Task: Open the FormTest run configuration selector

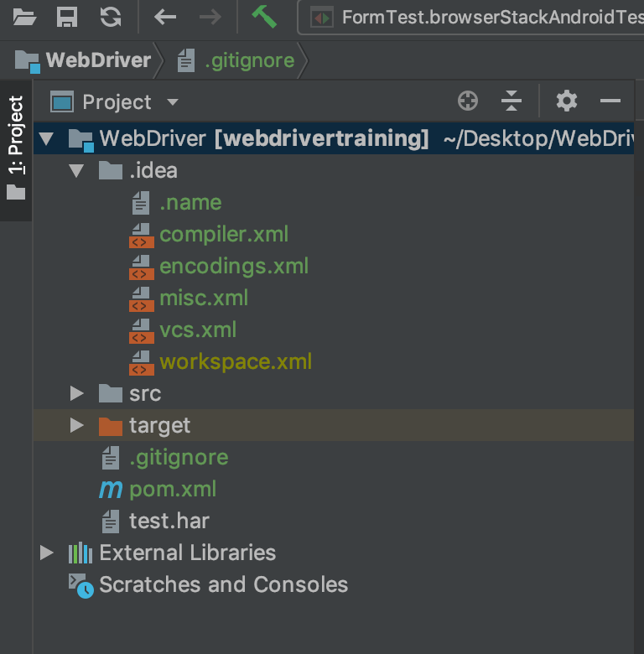Action: pyautogui.click(x=478, y=17)
